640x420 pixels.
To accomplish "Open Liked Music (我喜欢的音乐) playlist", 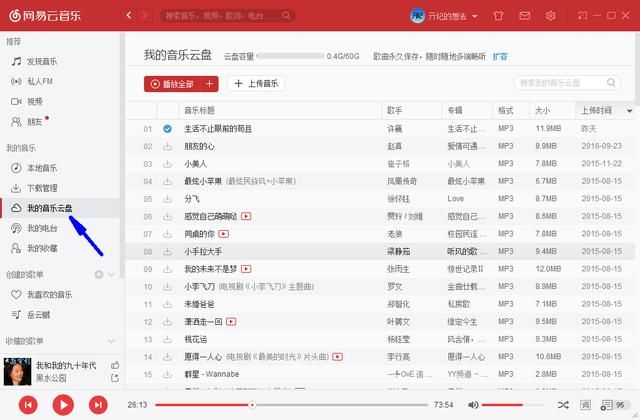I will click(42, 294).
